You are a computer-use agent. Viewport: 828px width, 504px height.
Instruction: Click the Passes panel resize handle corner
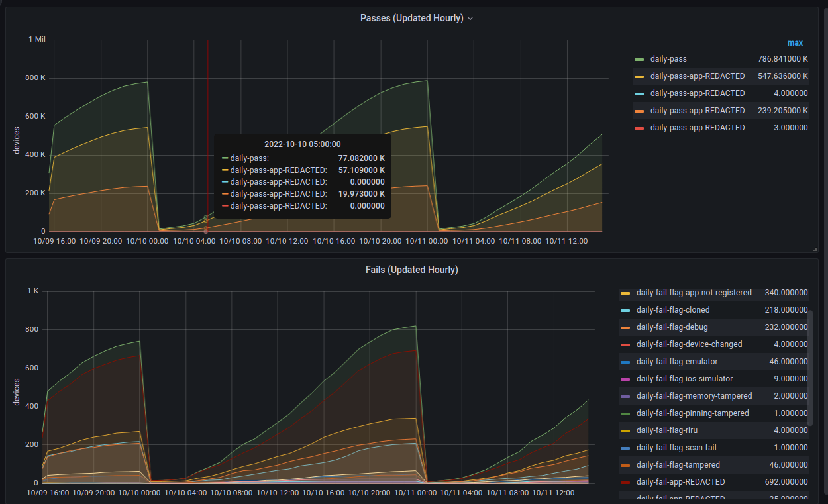[x=815, y=249]
